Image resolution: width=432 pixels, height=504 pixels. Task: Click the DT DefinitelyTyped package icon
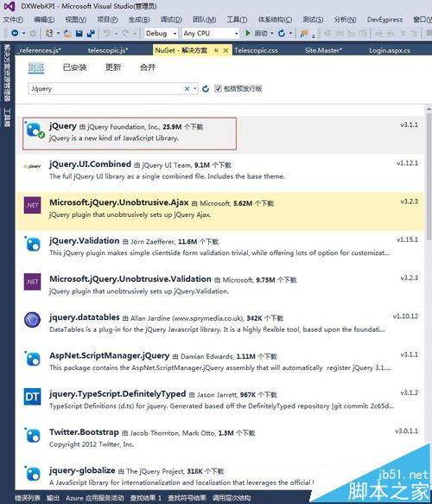pyautogui.click(x=33, y=397)
